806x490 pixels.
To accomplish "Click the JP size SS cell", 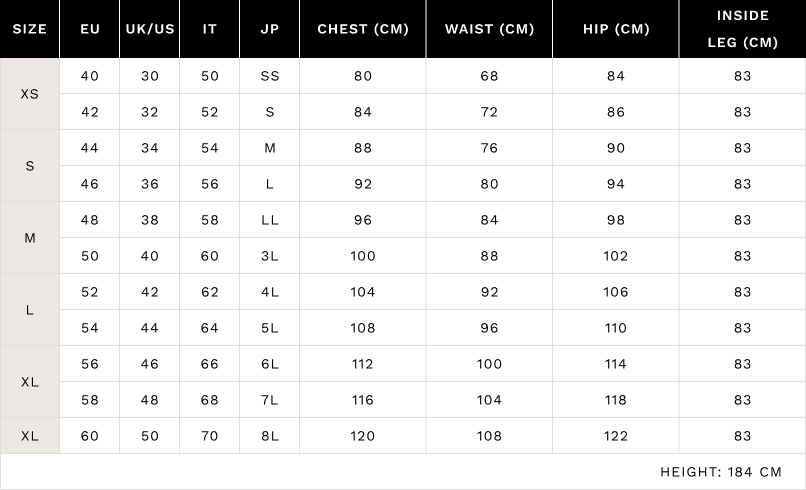I will [x=270, y=76].
